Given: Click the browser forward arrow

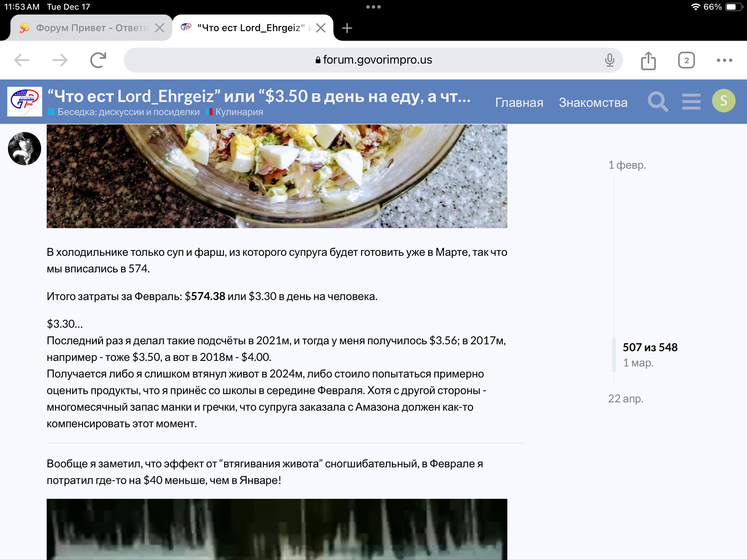Looking at the screenshot, I should point(60,60).
